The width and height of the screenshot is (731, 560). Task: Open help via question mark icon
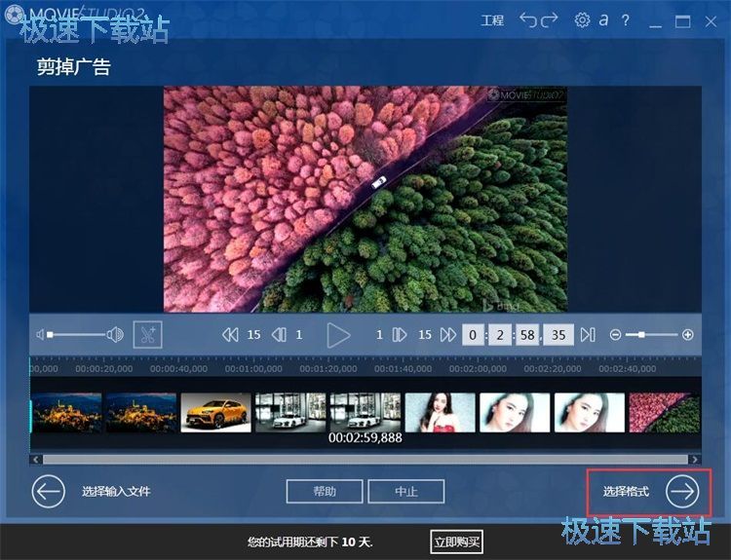coord(625,20)
